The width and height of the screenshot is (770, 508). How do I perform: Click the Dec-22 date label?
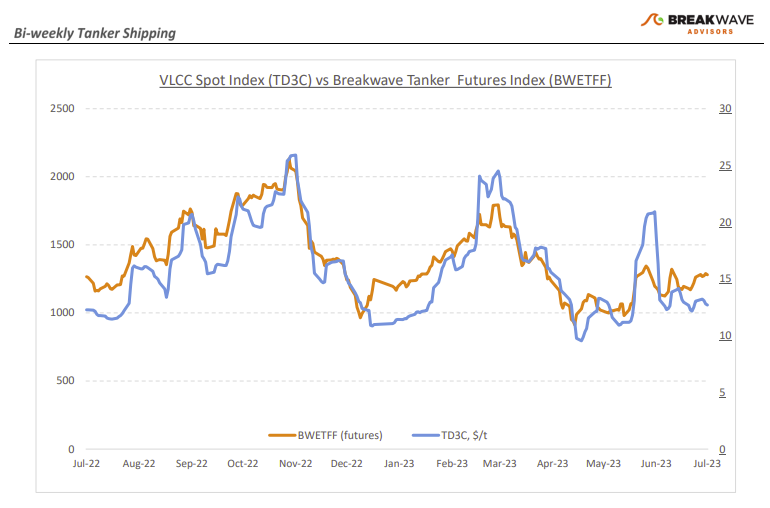click(x=347, y=464)
